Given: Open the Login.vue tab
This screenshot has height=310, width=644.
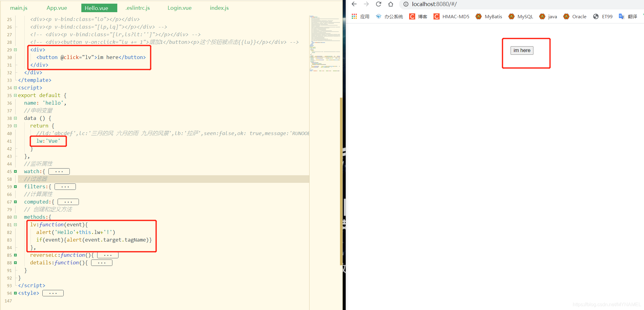Looking at the screenshot, I should point(179,8).
